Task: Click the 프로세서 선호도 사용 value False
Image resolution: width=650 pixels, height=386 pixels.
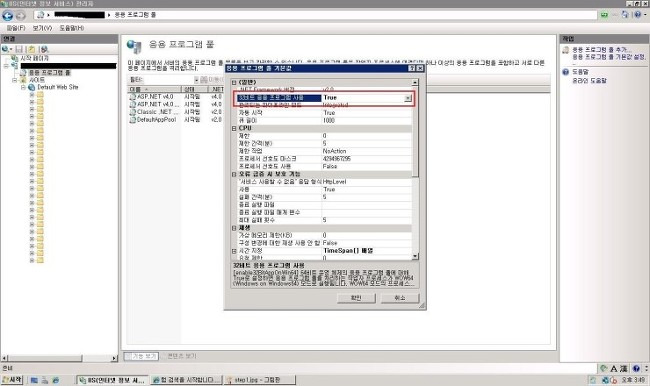Action: click(x=330, y=166)
